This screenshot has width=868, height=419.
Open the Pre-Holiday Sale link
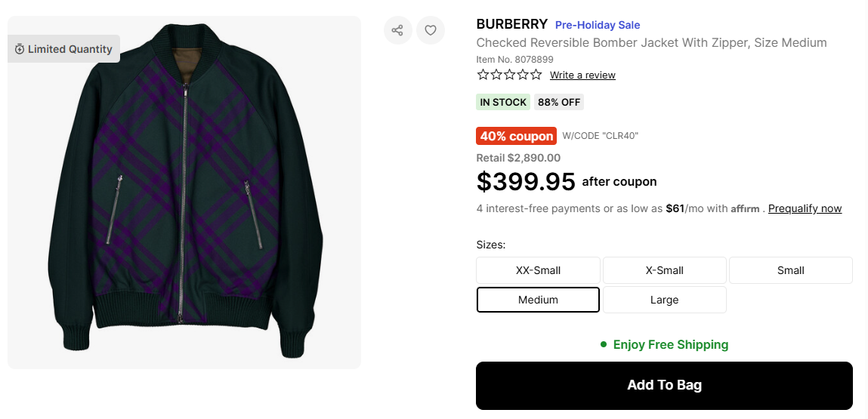coord(598,25)
